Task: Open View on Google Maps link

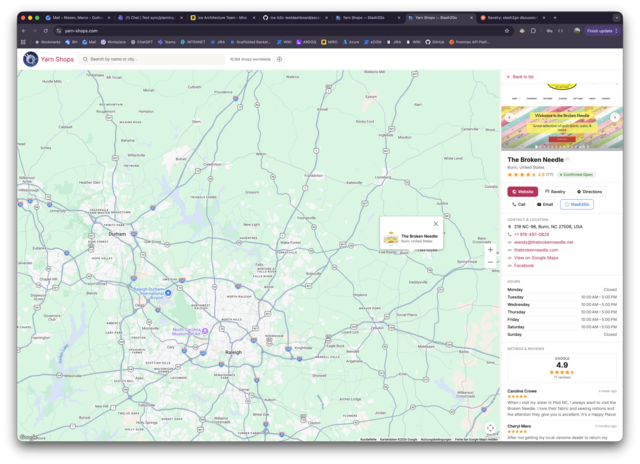Action: 537,257
